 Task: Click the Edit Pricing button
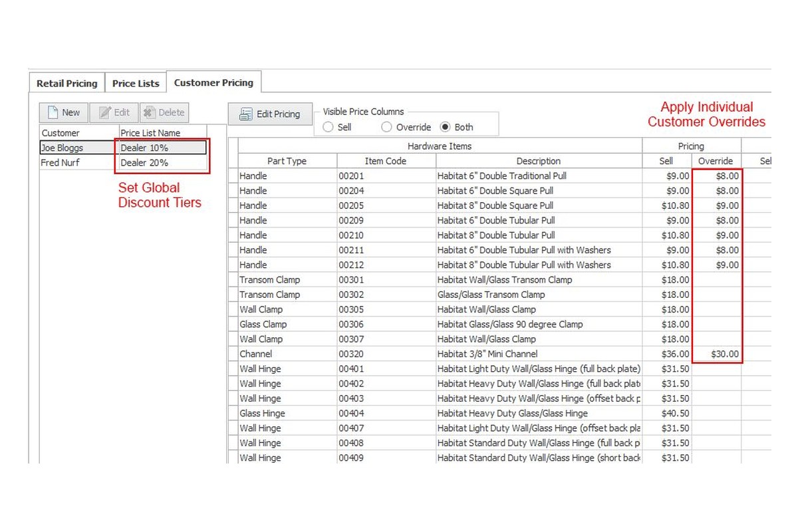click(x=270, y=114)
